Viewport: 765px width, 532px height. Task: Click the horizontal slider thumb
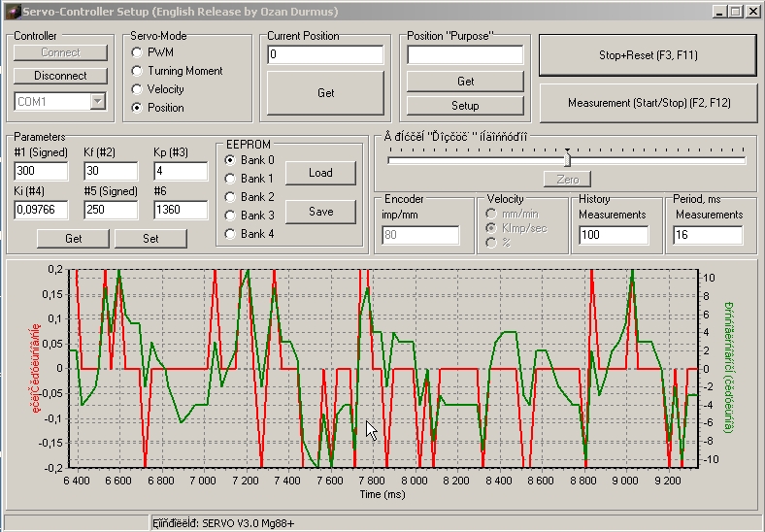[x=567, y=159]
